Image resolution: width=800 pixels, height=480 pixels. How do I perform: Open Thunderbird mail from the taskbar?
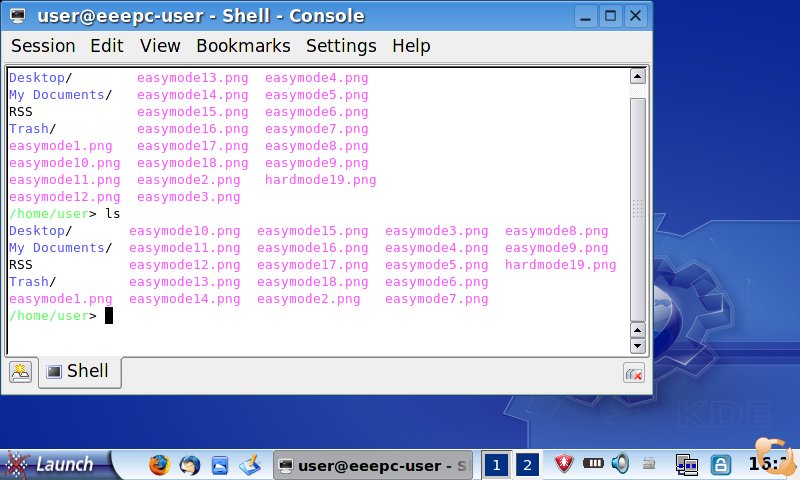(x=189, y=465)
